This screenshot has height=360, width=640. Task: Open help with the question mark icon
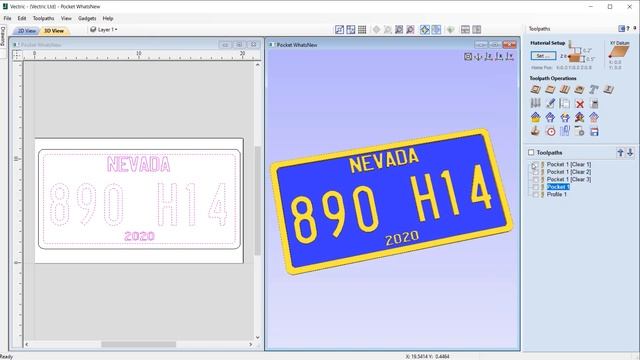628,28
